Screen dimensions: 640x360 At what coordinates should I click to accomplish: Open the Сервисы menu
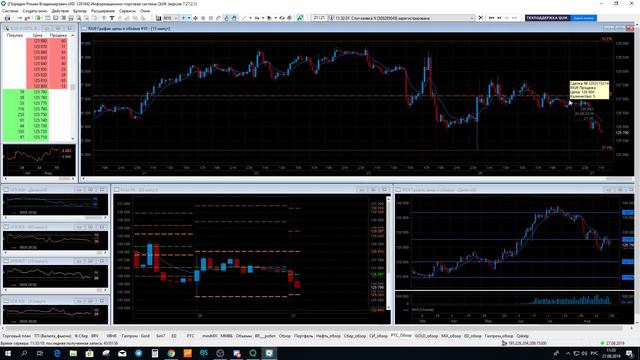click(x=127, y=11)
